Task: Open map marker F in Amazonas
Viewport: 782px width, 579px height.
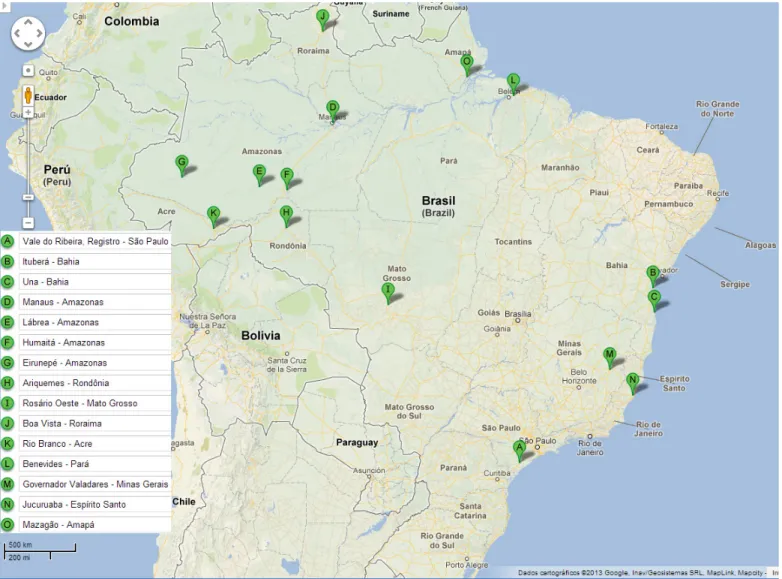Action: [287, 179]
